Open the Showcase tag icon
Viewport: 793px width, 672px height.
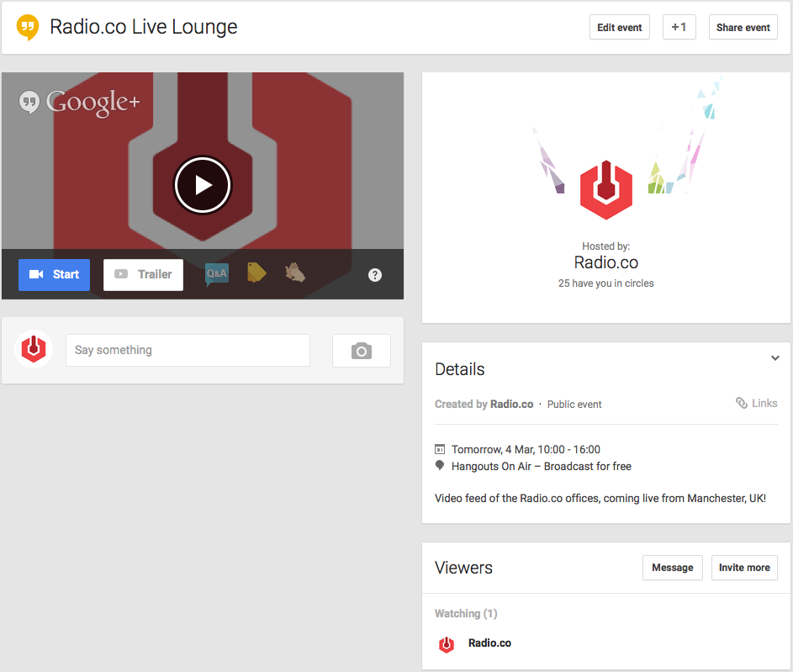tap(256, 273)
